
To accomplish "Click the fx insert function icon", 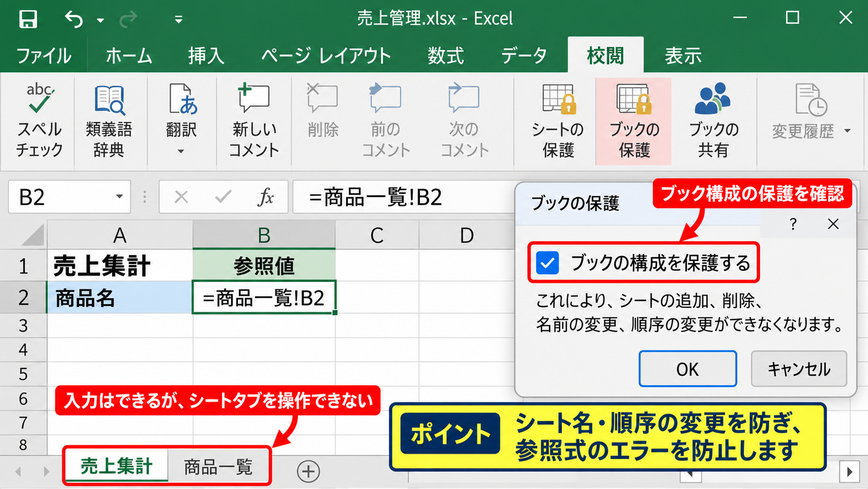I will pyautogui.click(x=266, y=197).
